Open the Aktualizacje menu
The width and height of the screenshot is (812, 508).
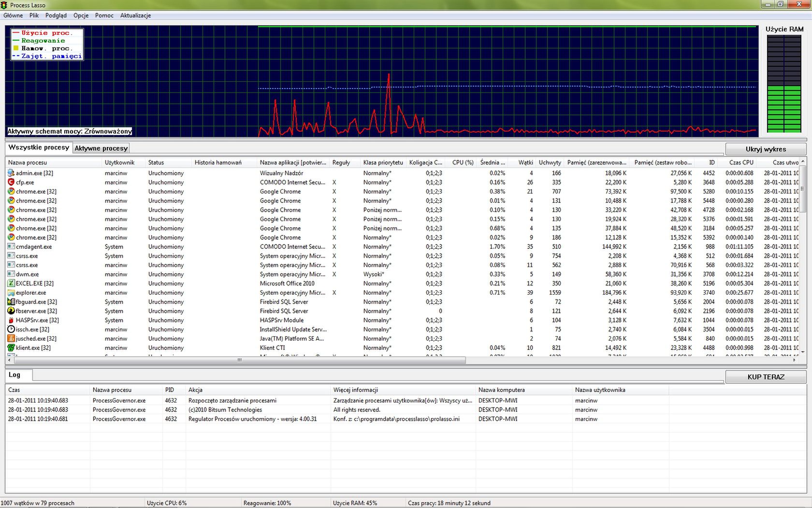135,15
